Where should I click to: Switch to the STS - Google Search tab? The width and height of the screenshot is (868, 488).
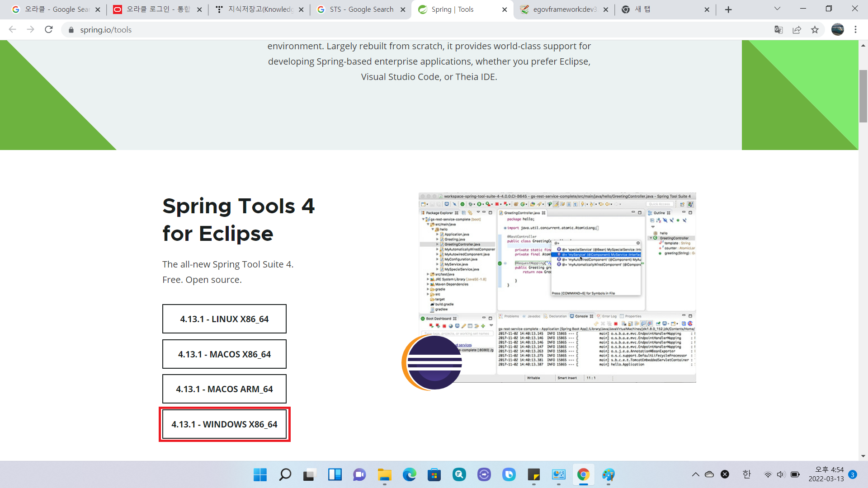[x=361, y=9]
